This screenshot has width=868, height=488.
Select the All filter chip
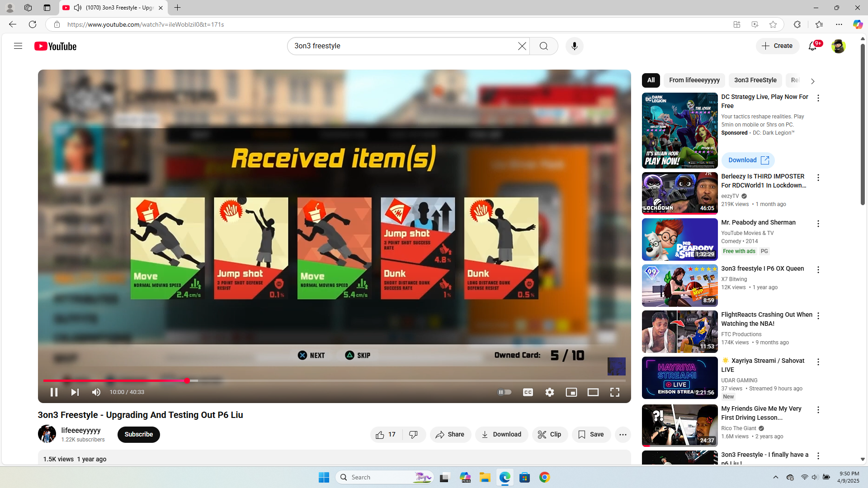point(651,80)
